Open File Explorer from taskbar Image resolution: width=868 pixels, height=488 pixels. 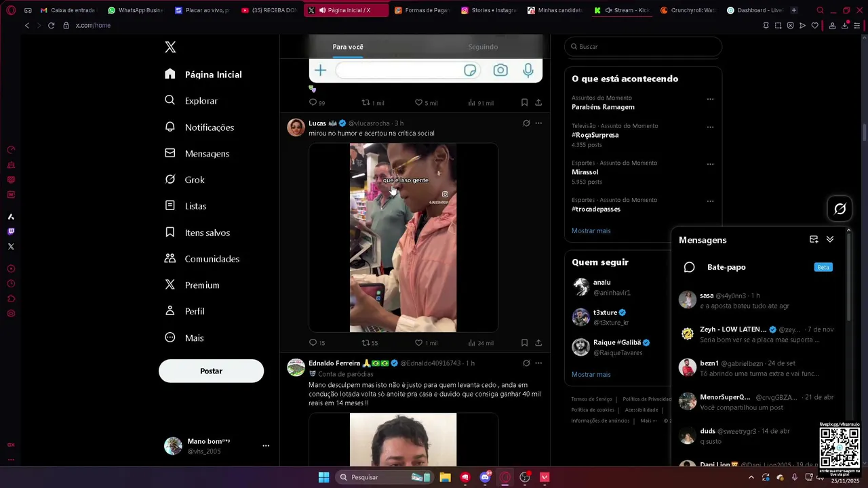[x=445, y=477]
